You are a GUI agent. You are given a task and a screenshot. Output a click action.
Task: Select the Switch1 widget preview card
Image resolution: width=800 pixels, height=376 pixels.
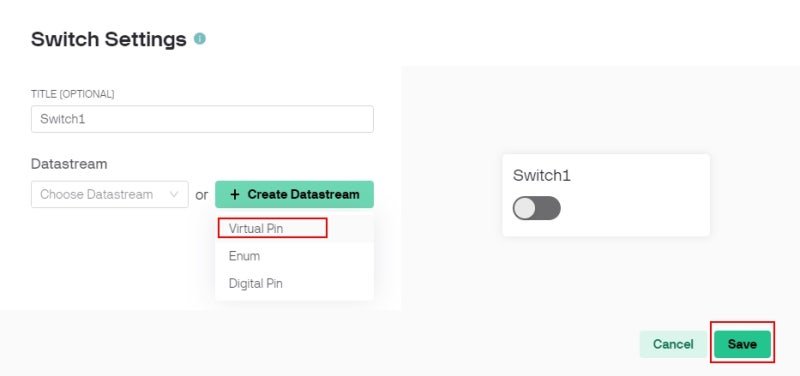pyautogui.click(x=606, y=195)
